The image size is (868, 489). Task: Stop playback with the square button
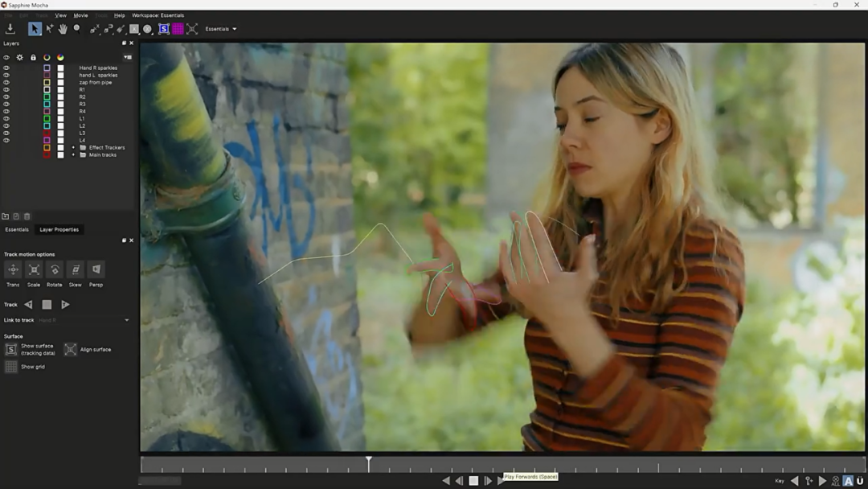[473, 481]
